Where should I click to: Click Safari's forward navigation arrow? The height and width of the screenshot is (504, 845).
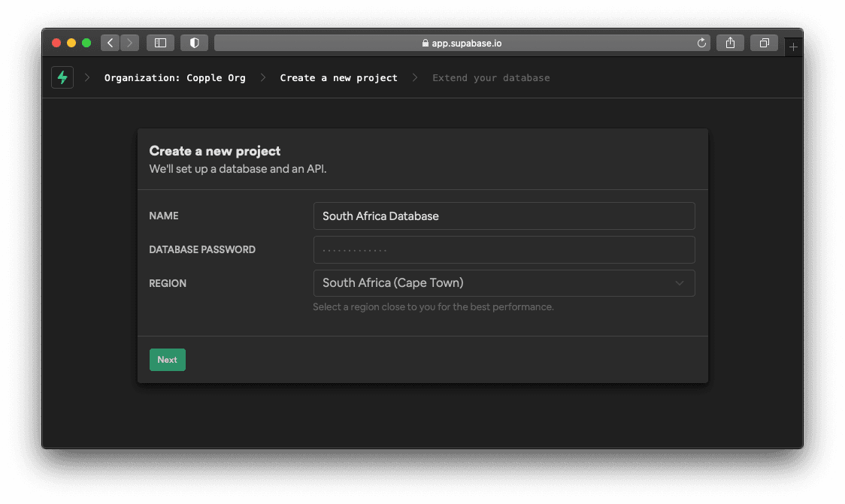pyautogui.click(x=129, y=43)
